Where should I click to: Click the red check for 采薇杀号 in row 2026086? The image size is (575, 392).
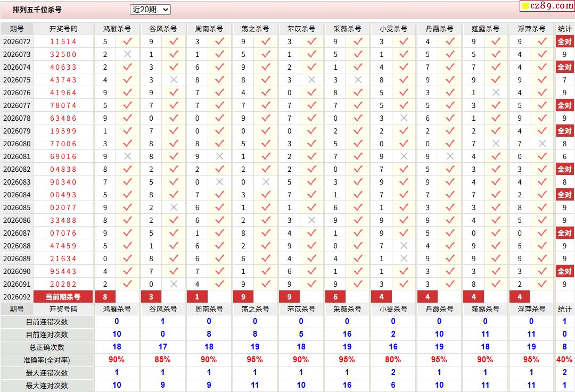pyautogui.click(x=358, y=220)
